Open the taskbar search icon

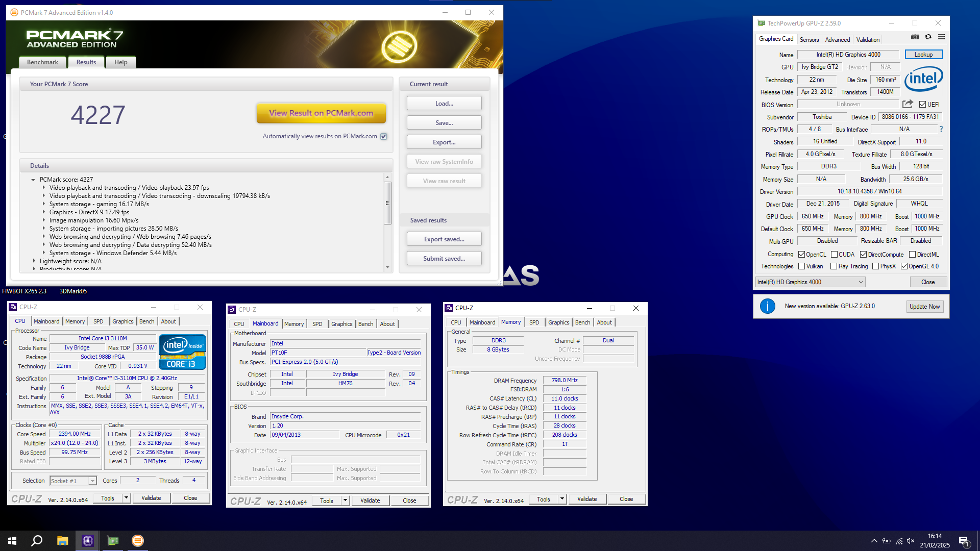37,541
